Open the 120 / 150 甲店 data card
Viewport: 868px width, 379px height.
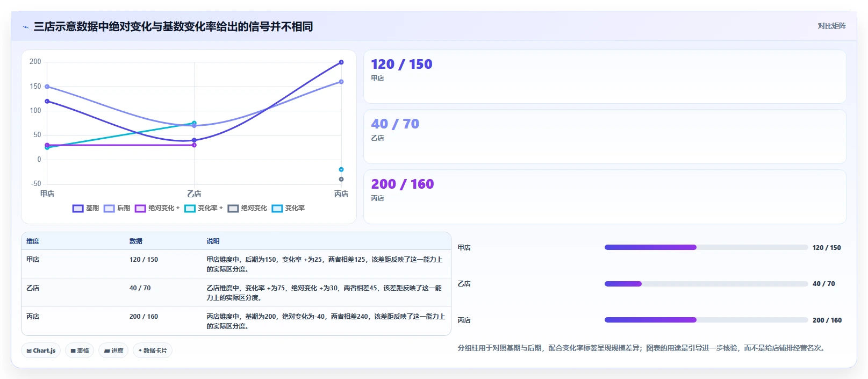point(605,76)
